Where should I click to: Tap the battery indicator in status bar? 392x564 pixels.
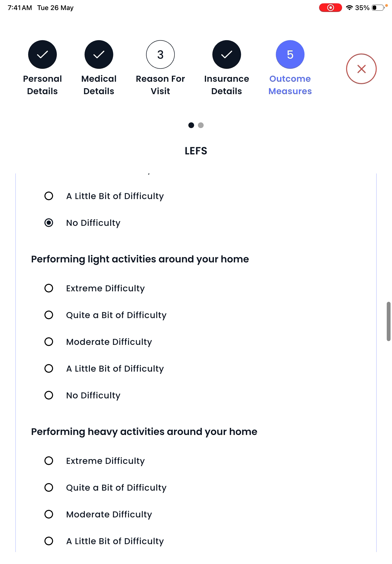(378, 8)
